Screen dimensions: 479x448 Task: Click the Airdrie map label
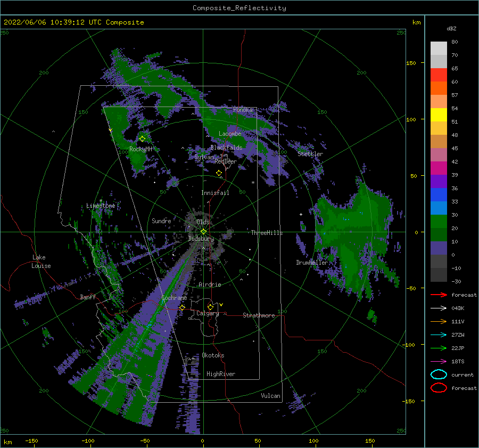coord(210,284)
